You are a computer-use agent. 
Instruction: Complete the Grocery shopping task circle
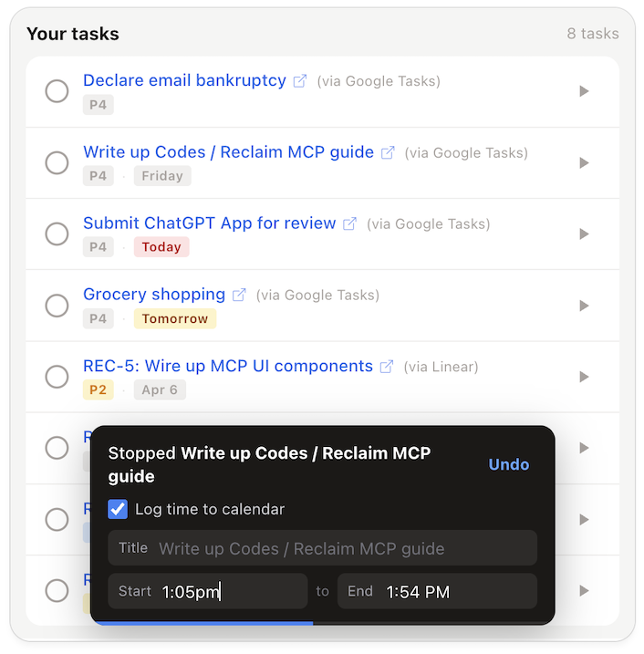tap(57, 306)
